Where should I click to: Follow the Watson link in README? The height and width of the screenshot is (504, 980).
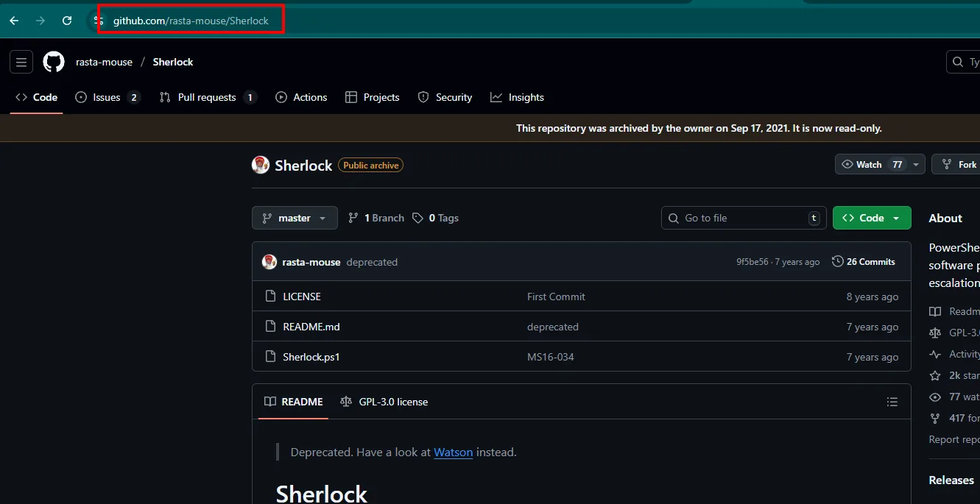click(x=454, y=452)
